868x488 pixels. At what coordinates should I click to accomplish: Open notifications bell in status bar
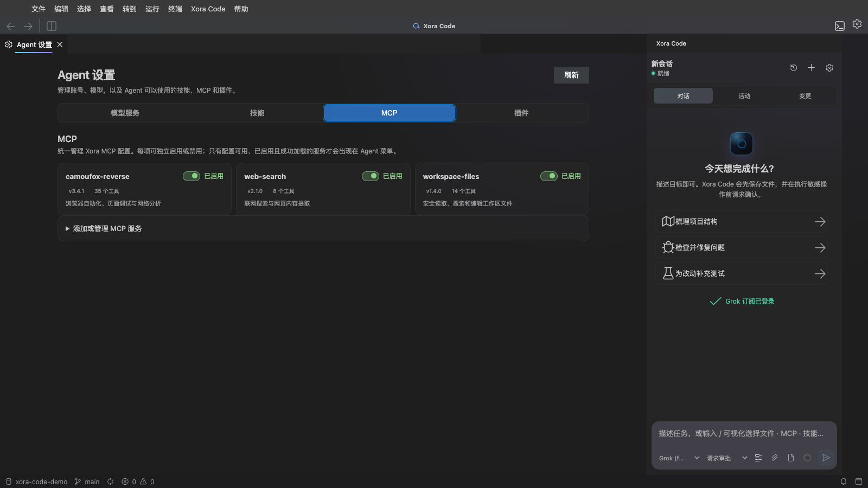pyautogui.click(x=844, y=481)
